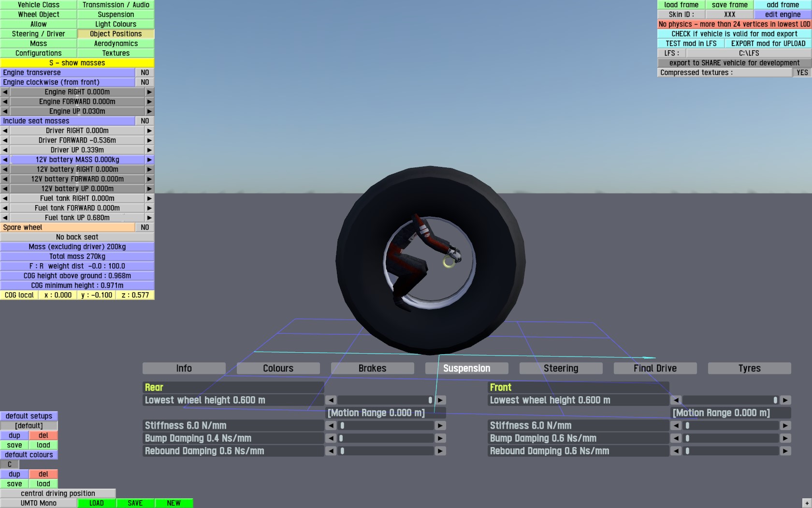Click the plus icon in bottom-right corner
812x508 pixels.
[807, 503]
